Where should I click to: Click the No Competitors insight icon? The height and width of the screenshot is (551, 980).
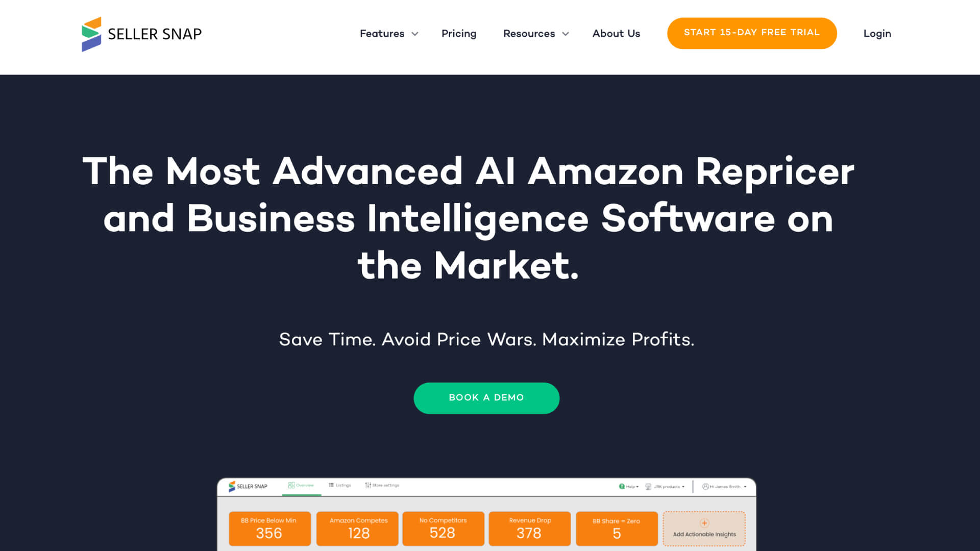click(443, 528)
